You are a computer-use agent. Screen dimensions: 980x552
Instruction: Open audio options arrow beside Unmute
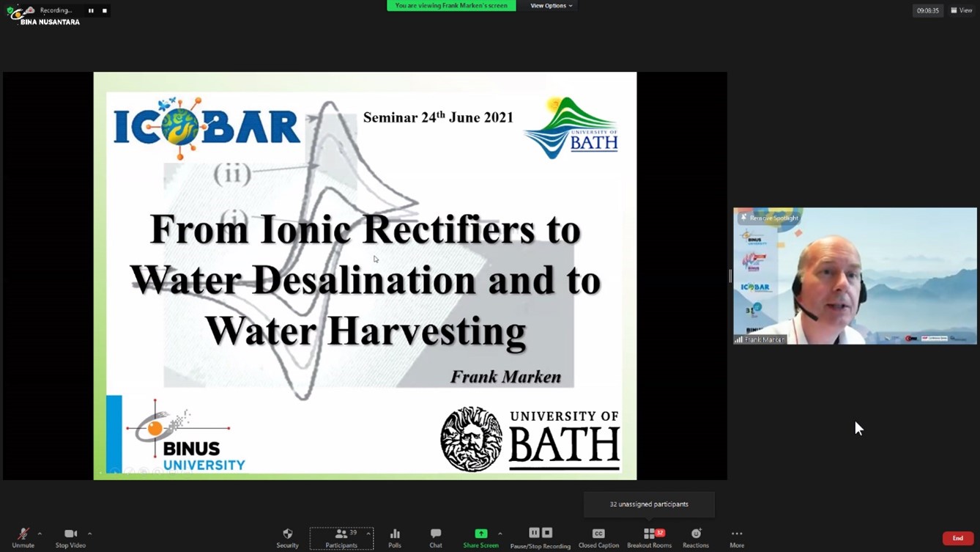(x=40, y=534)
